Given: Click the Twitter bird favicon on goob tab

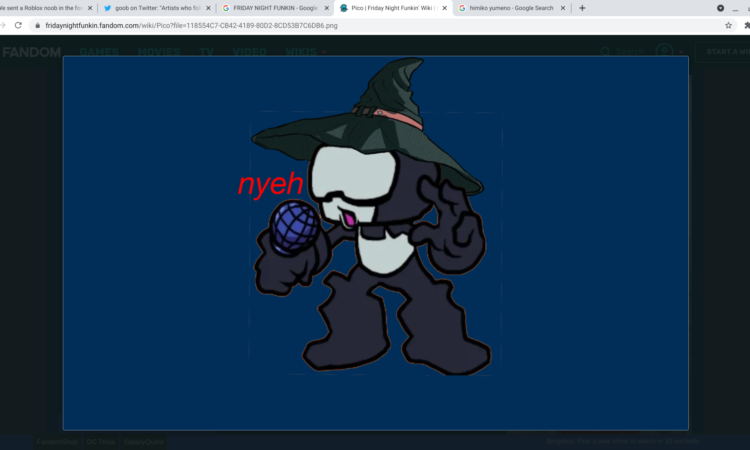Looking at the screenshot, I should [108, 8].
